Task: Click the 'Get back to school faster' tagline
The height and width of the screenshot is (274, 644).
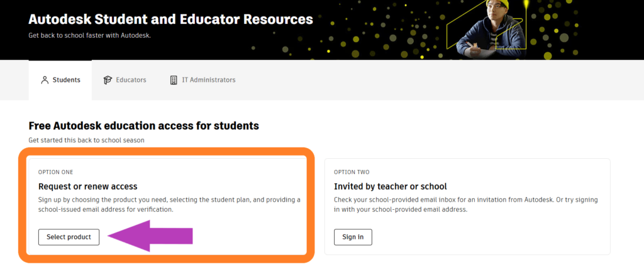Action: pos(89,35)
